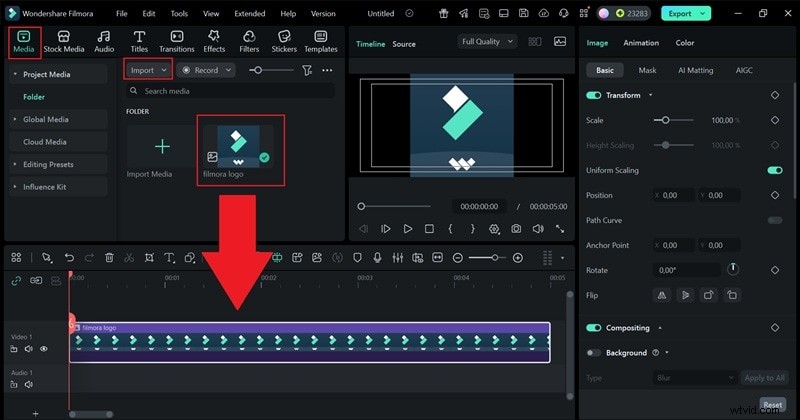Select the AI Matting sub-tab
This screenshot has height=420, width=800.
click(695, 70)
